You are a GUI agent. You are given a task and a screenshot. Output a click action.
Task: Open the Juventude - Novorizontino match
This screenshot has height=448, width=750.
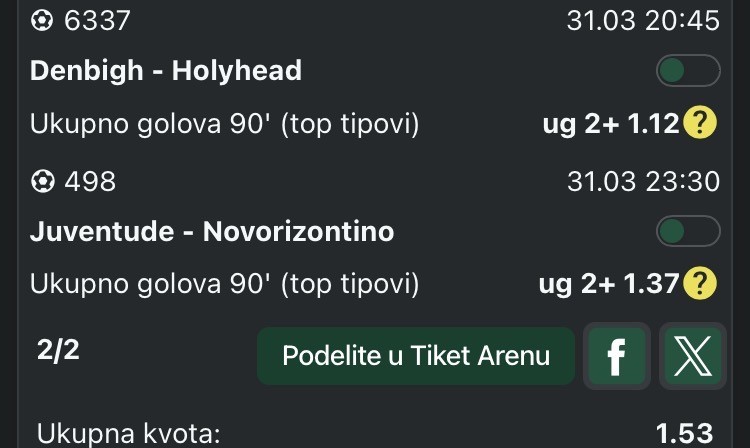pos(212,232)
